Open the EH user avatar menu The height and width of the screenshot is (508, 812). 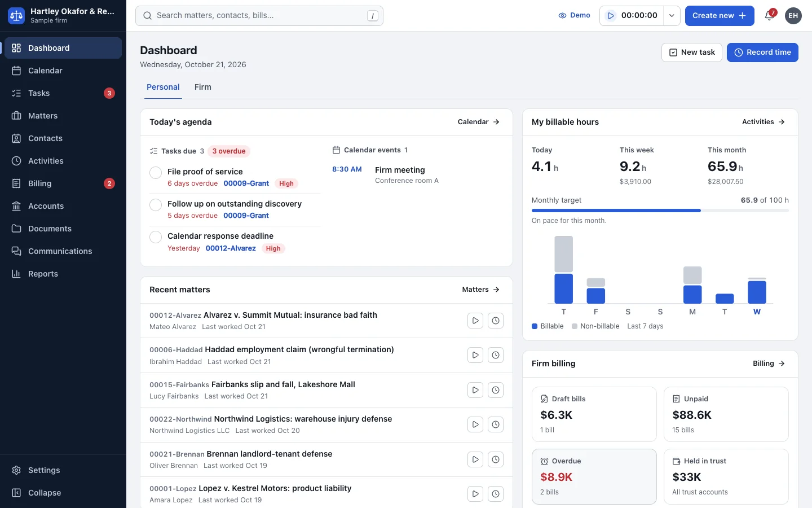pos(793,16)
